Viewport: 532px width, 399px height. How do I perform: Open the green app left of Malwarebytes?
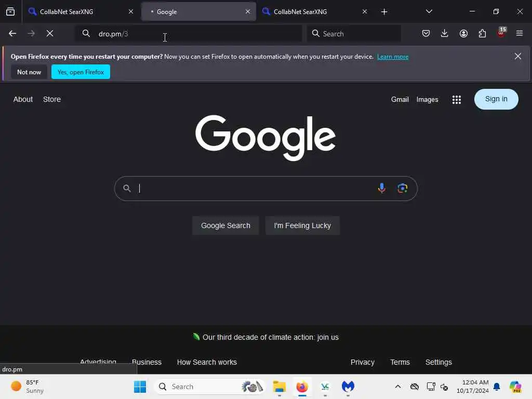pos(325,387)
